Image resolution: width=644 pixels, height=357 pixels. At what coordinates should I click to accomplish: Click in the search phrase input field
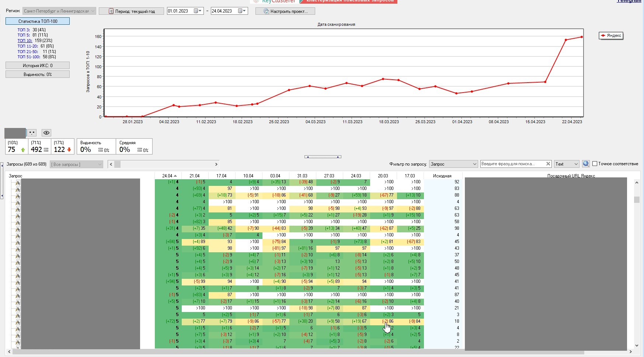pyautogui.click(x=512, y=164)
